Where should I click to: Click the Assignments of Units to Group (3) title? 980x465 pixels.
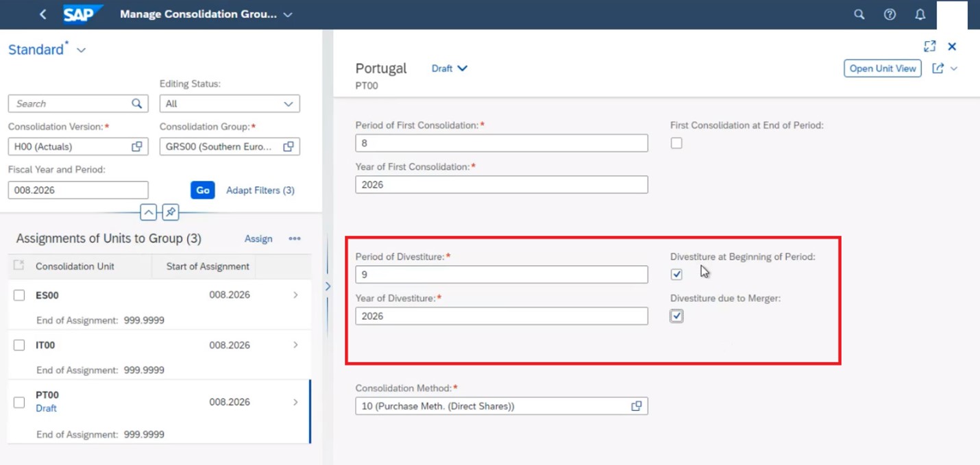point(109,238)
